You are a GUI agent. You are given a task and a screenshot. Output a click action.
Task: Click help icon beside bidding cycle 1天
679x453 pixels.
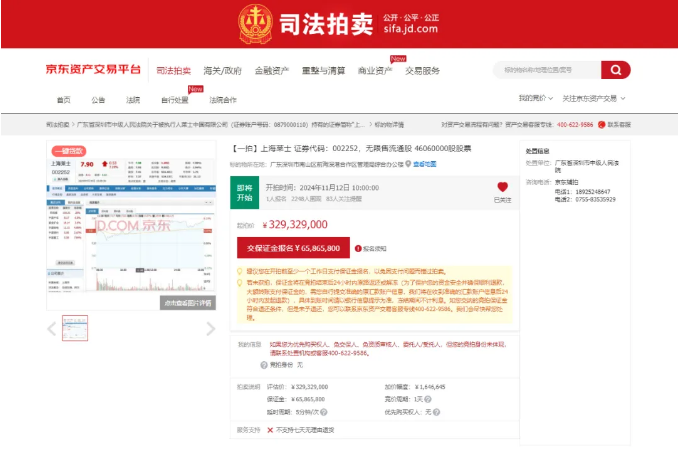pos(428,399)
